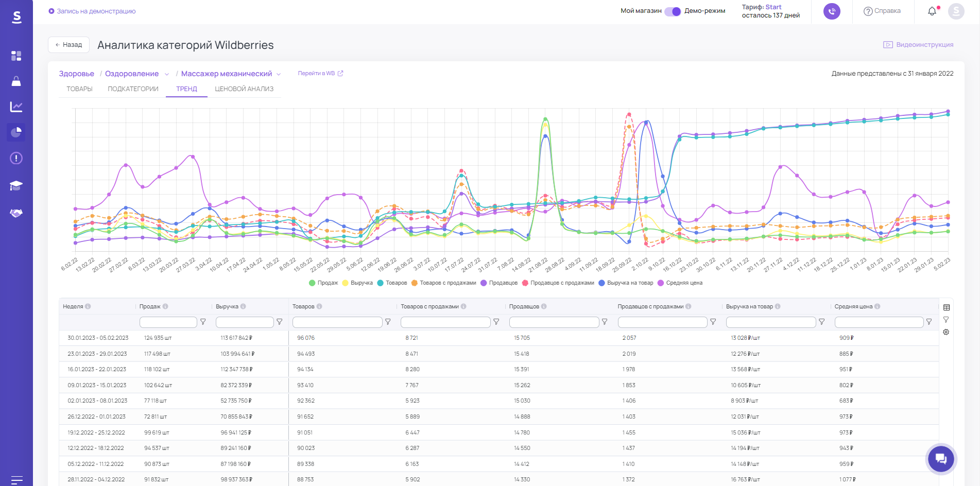Screen dimensions: 980x486
Task: Open the live chat bubble
Action: pos(941,459)
